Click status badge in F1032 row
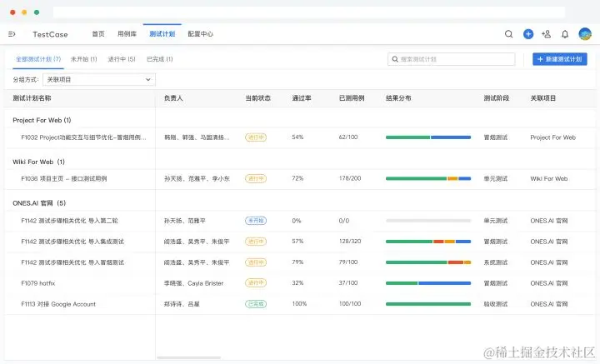This screenshot has width=600, height=364. coord(256,137)
